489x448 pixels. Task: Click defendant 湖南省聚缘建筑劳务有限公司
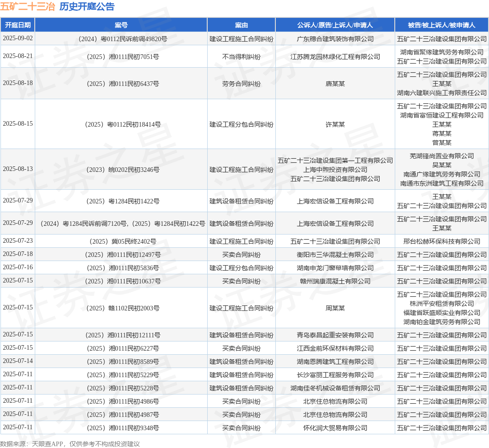click(x=442, y=52)
